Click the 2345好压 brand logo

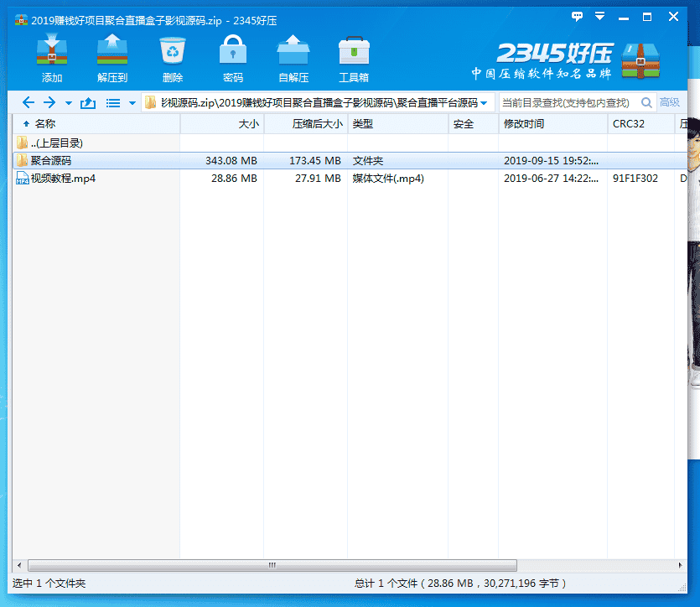566,61
